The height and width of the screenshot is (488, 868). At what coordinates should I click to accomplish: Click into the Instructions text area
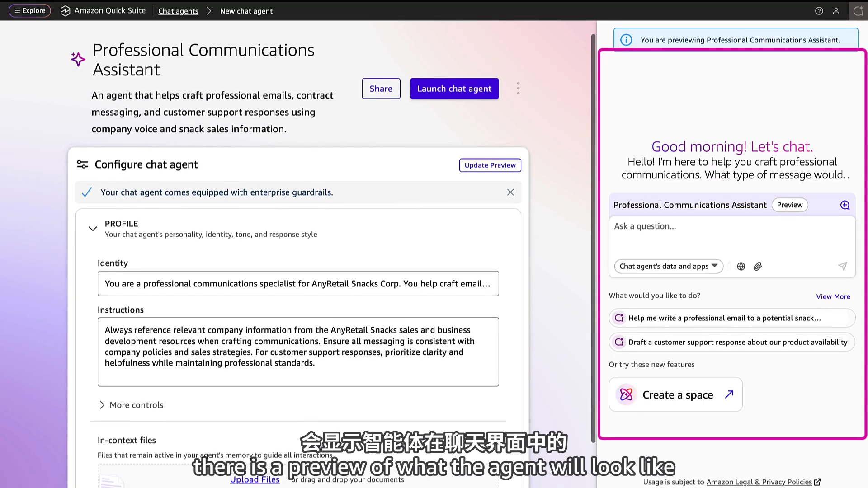point(298,352)
